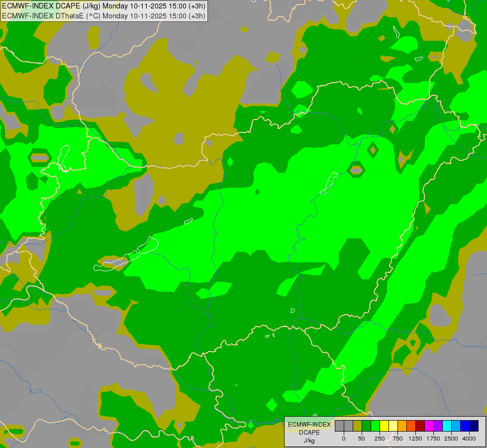Click the cyan legend swatch

click(447, 426)
